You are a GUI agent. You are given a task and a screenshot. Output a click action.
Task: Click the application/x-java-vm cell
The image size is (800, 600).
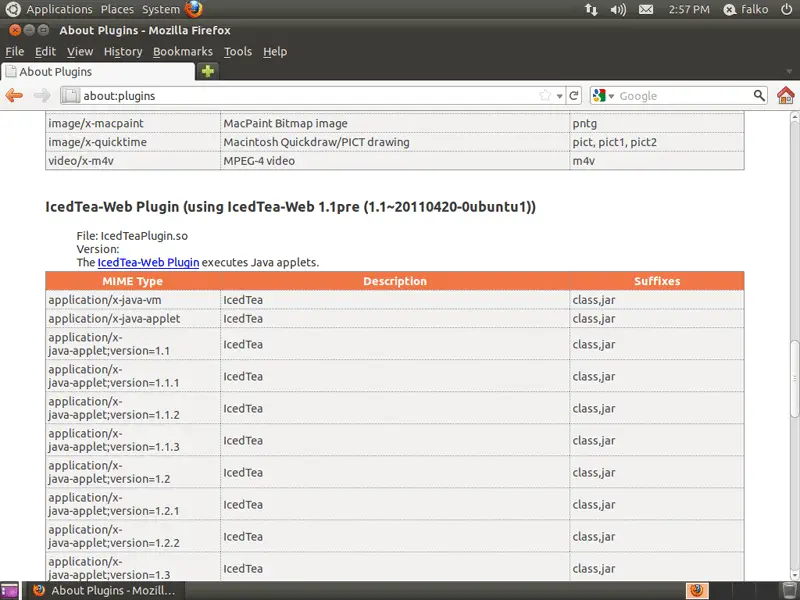click(x=133, y=300)
